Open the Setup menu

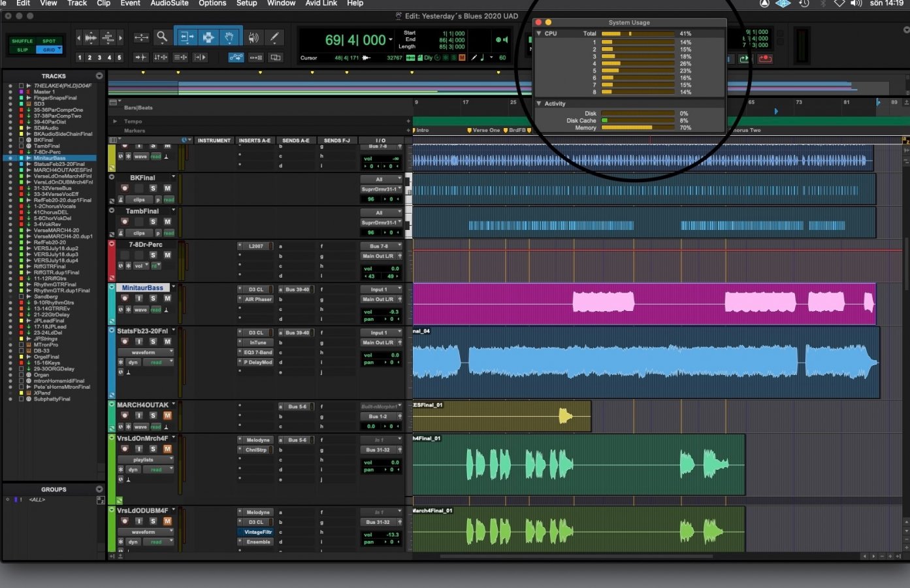tap(246, 3)
